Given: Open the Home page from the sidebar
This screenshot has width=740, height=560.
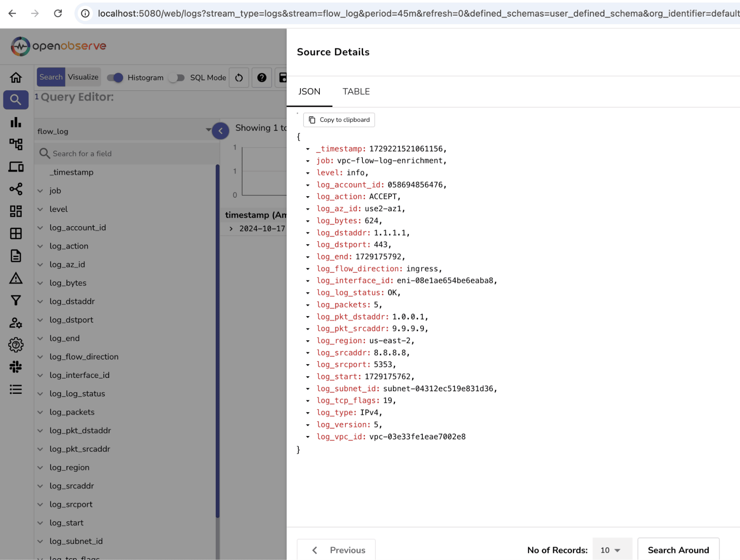Looking at the screenshot, I should [x=16, y=77].
